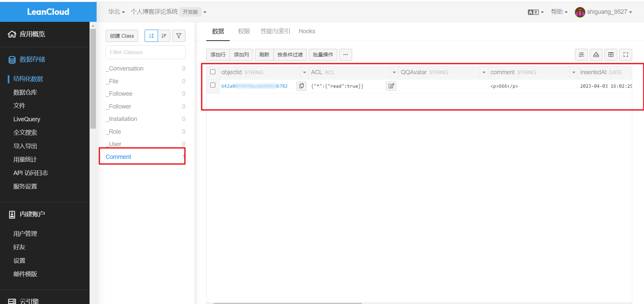Screen dimensions: 644x304
Task: Open 用户管理 in the sidebar
Action: pyautogui.click(x=25, y=234)
